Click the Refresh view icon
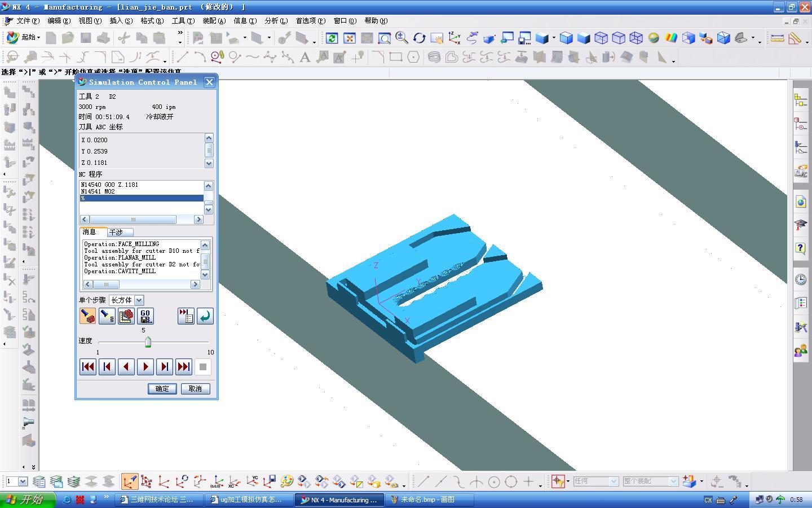Screen dimensions: 812x508 tap(332, 38)
